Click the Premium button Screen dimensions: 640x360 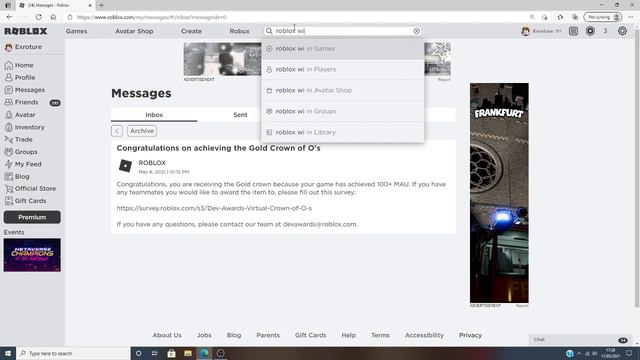[x=32, y=217]
